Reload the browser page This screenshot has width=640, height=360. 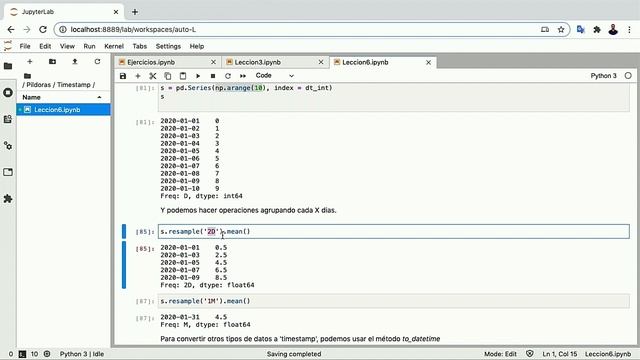(x=43, y=29)
